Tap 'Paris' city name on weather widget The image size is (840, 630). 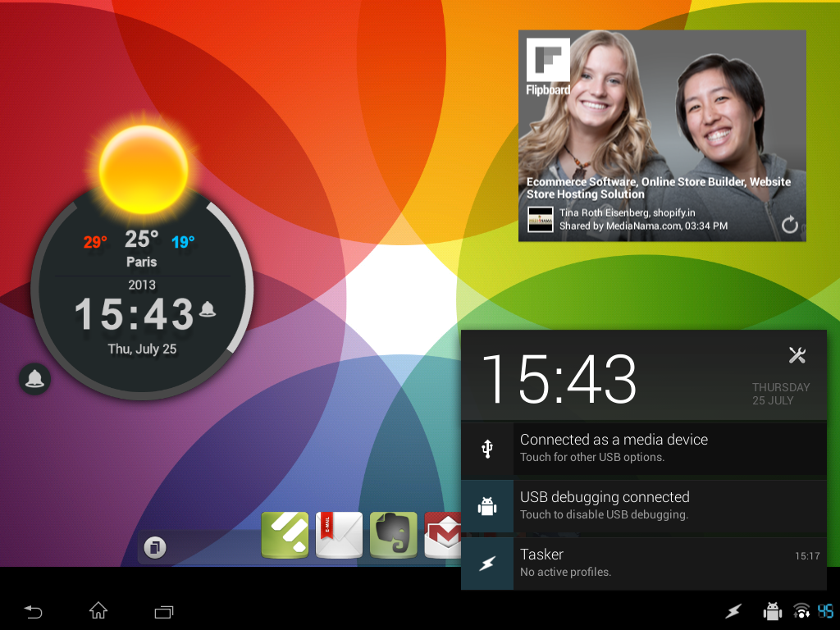[x=141, y=262]
